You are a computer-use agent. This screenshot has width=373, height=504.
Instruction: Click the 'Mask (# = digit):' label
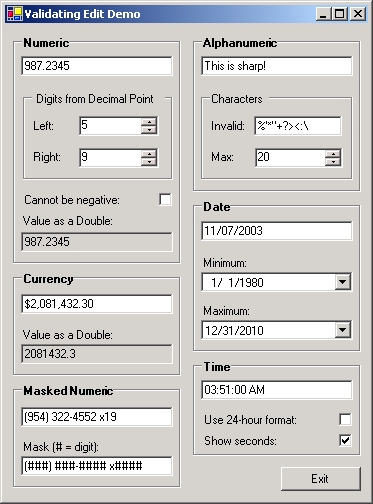click(x=61, y=447)
